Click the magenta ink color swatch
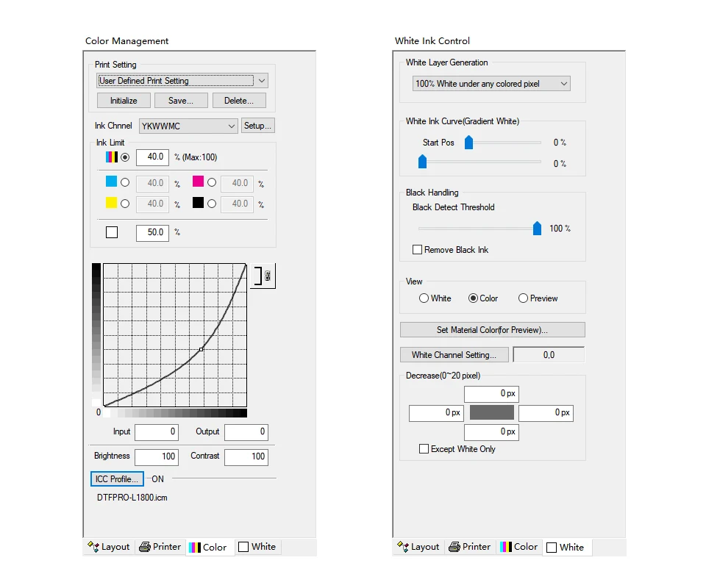706x588 pixels. (198, 182)
